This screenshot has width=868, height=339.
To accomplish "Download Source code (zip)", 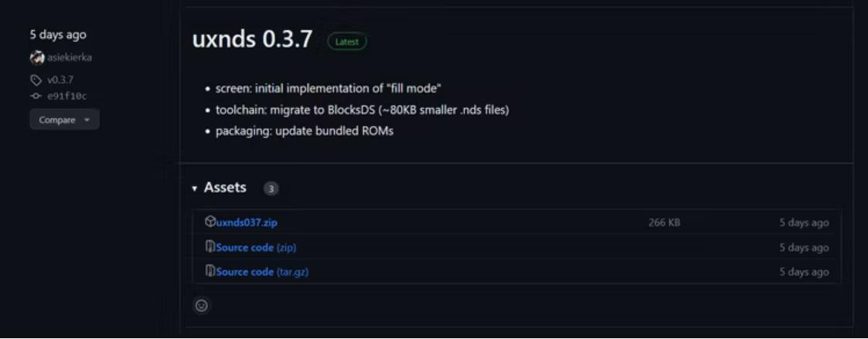I will pos(256,247).
